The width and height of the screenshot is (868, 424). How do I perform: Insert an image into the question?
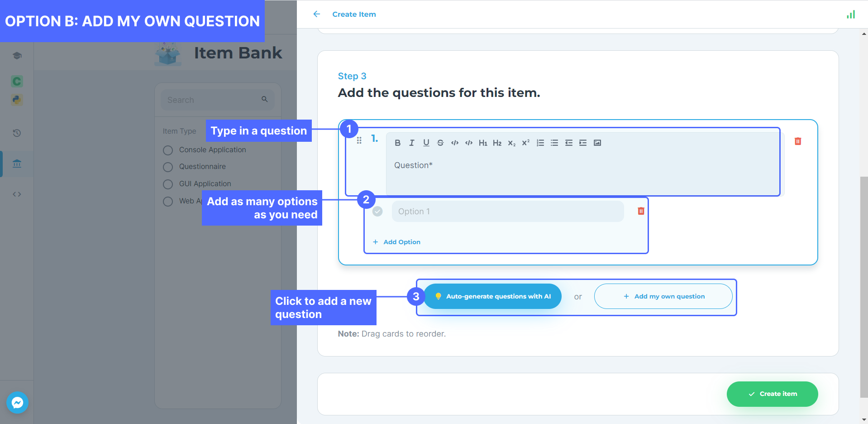[597, 143]
